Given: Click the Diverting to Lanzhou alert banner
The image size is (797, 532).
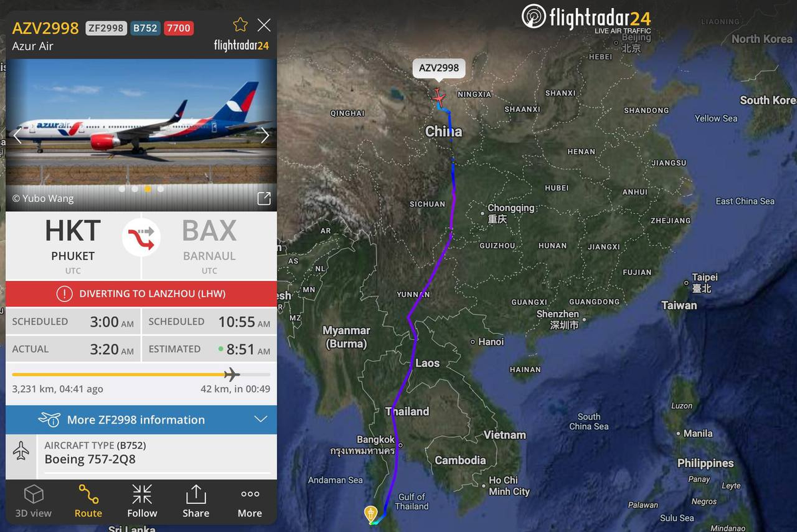Looking at the screenshot, I should [x=141, y=294].
